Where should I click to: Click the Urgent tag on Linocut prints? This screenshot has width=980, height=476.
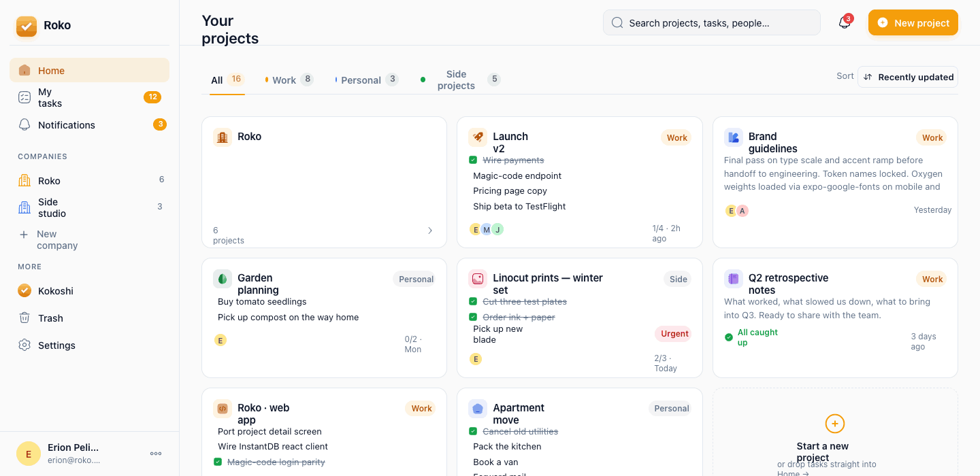[x=673, y=333]
